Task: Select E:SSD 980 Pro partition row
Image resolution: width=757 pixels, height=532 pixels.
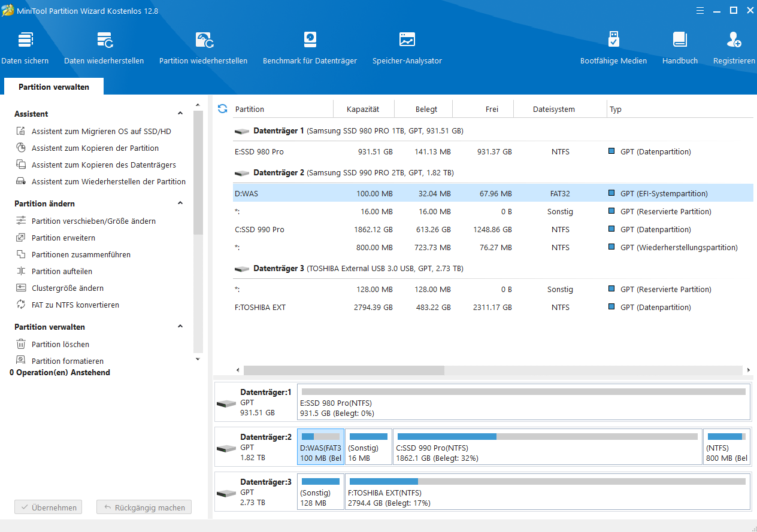Action: coord(493,151)
